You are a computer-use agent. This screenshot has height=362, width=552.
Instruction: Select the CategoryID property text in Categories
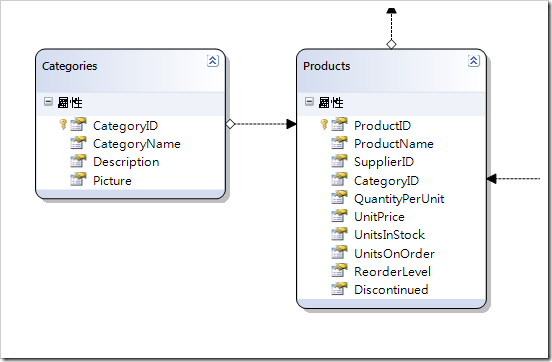point(125,126)
